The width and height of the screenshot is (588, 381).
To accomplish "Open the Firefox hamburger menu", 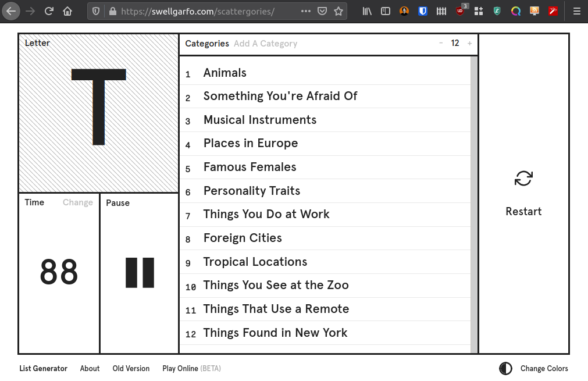I will coord(577,11).
